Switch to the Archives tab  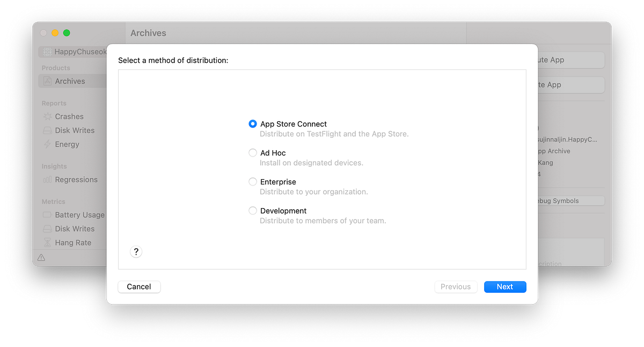click(148, 33)
